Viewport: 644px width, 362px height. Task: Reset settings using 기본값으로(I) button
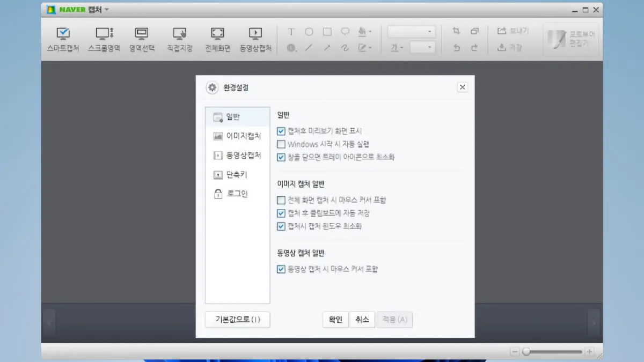click(x=237, y=319)
